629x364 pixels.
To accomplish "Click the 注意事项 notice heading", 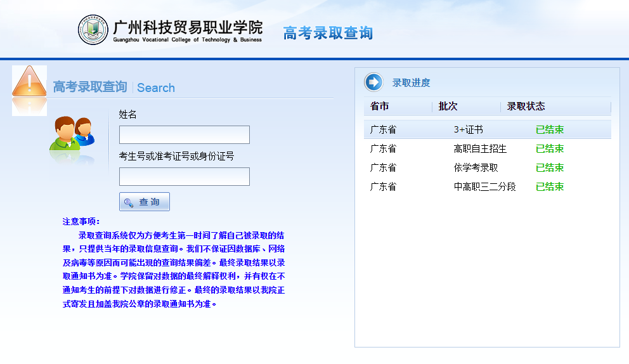I will (81, 221).
